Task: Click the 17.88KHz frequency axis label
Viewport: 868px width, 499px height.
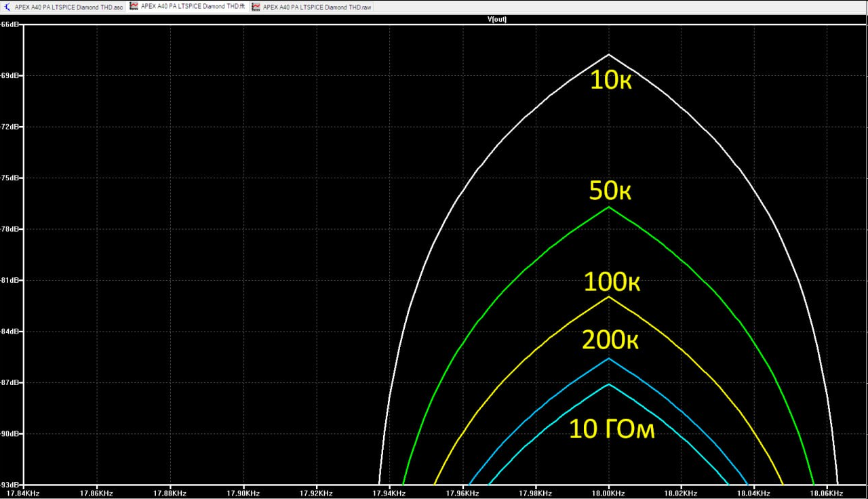Action: coord(170,493)
